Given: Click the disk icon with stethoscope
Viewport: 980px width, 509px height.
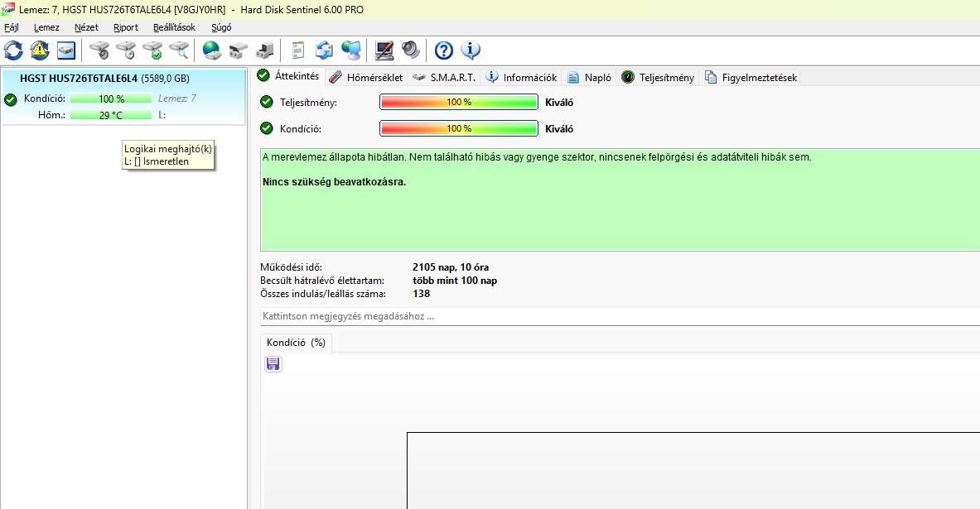Looking at the screenshot, I should [99, 50].
